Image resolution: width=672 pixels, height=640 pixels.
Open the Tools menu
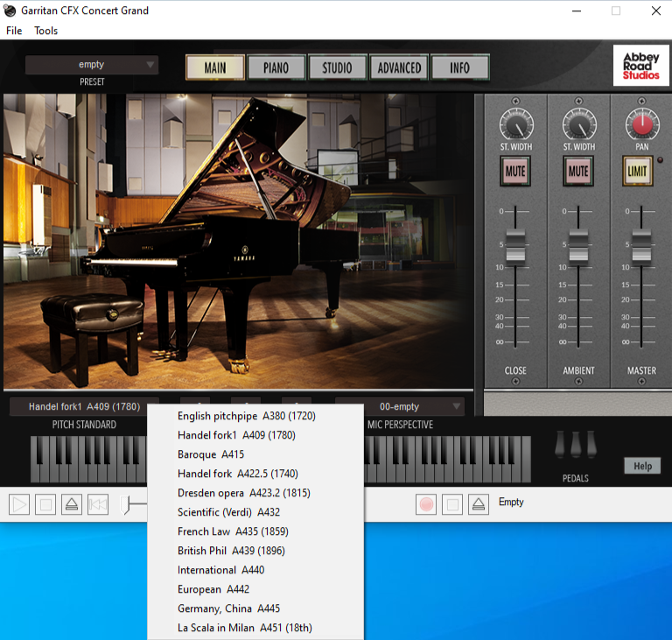(x=45, y=31)
